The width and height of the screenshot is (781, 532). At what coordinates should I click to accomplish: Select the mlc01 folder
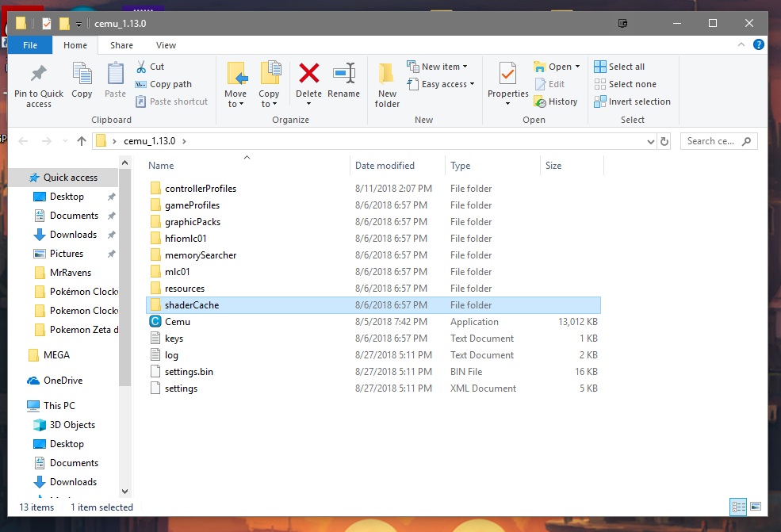point(373,271)
